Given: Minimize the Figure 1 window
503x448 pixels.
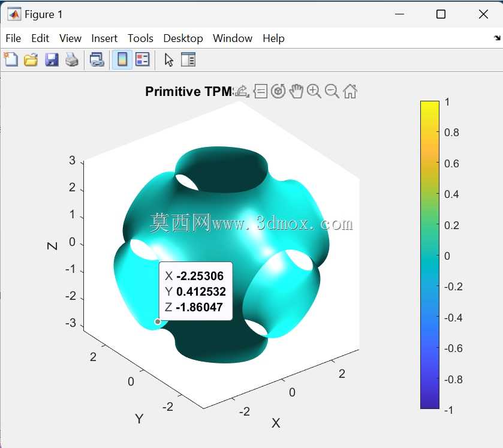Looking at the screenshot, I should 399,14.
